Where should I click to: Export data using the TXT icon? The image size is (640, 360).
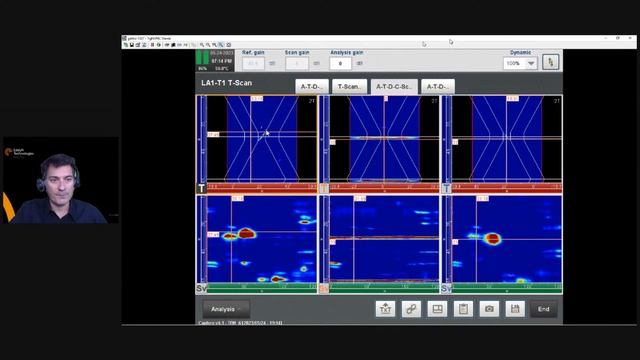coord(385,309)
